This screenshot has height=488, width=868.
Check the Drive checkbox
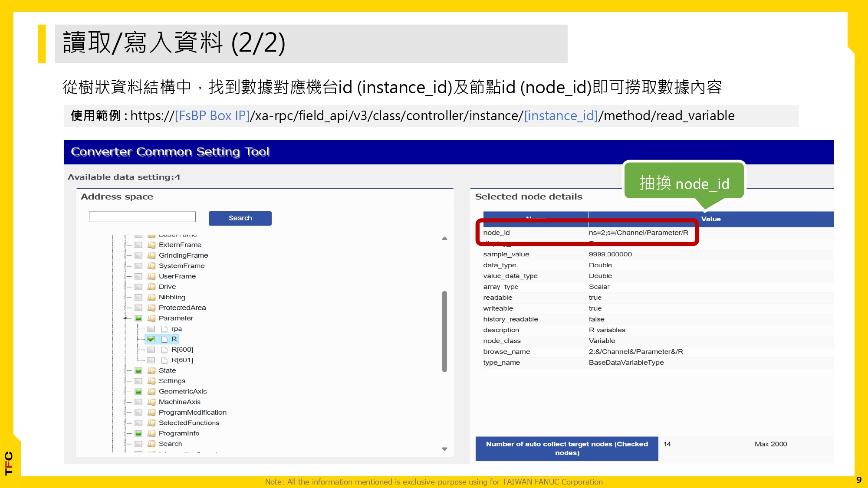tap(138, 286)
